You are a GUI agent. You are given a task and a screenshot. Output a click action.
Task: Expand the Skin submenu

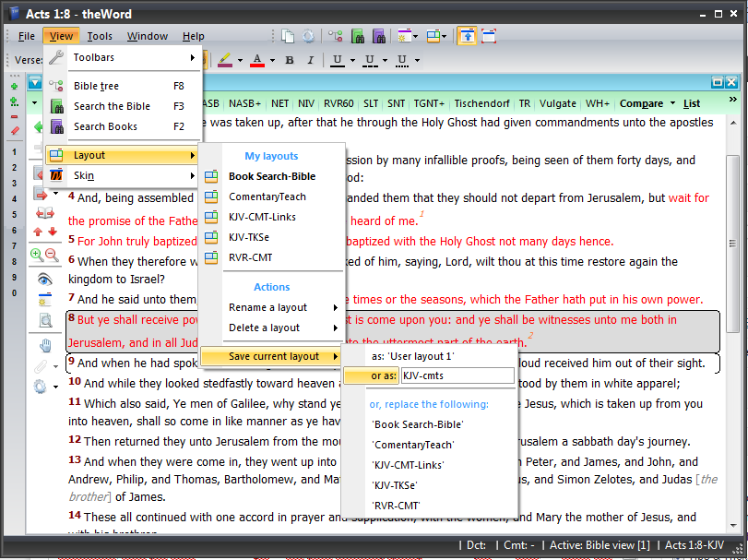coord(123,175)
